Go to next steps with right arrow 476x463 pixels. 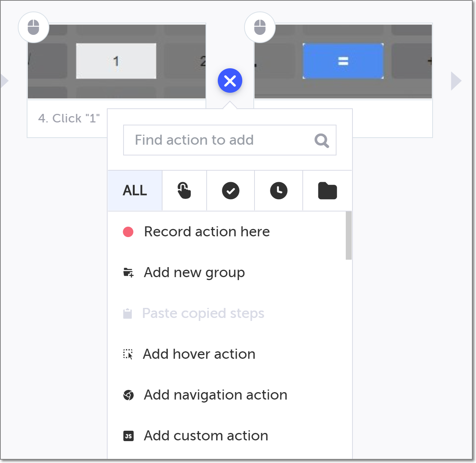[x=456, y=81]
